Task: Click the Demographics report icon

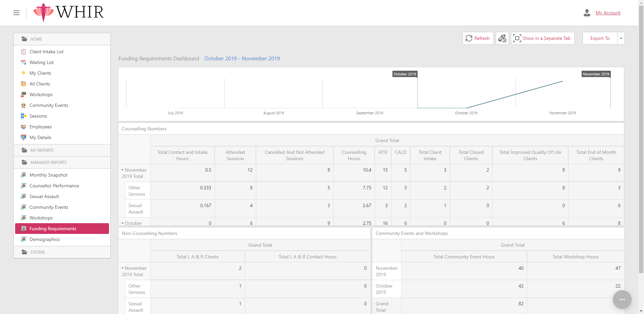Action: [23, 239]
